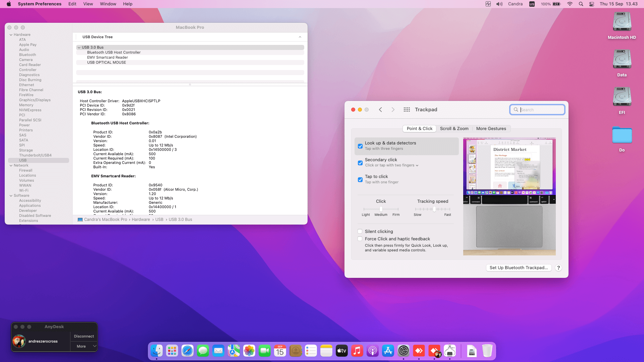
Task: Open the Trash in the Dock
Action: (x=487, y=351)
